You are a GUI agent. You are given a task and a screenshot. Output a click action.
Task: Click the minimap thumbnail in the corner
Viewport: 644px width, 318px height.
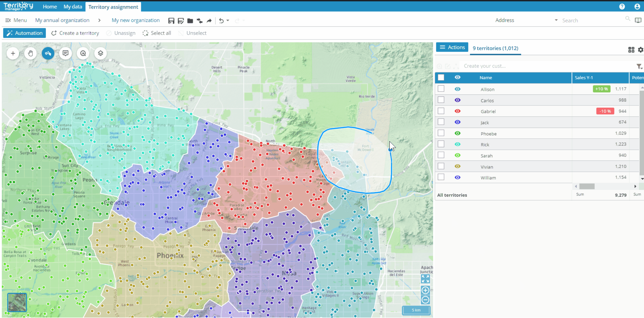pyautogui.click(x=17, y=302)
